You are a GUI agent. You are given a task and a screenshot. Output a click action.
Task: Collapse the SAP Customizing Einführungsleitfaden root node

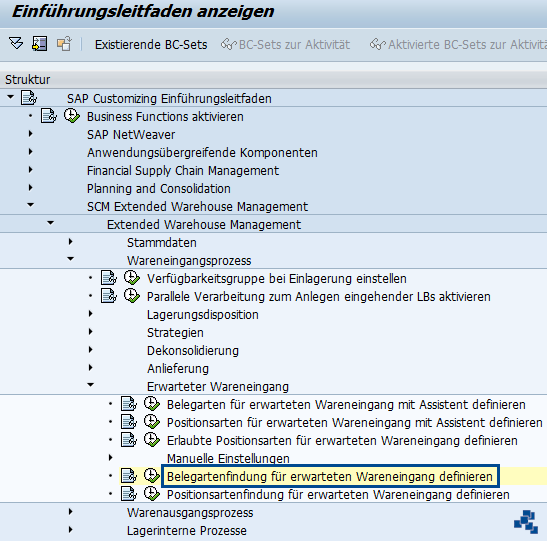point(10,97)
